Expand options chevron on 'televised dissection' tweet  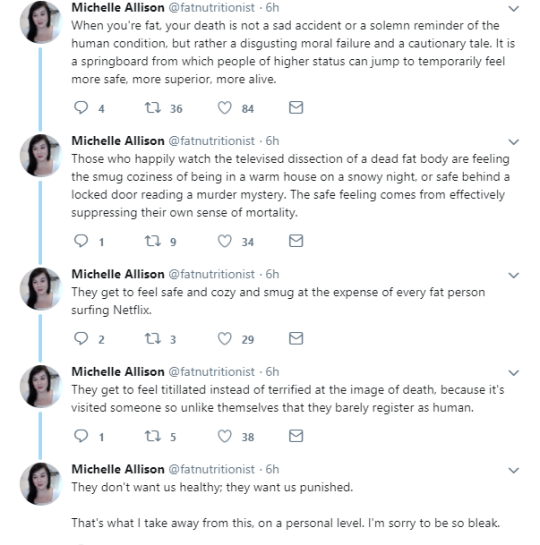[x=514, y=142]
